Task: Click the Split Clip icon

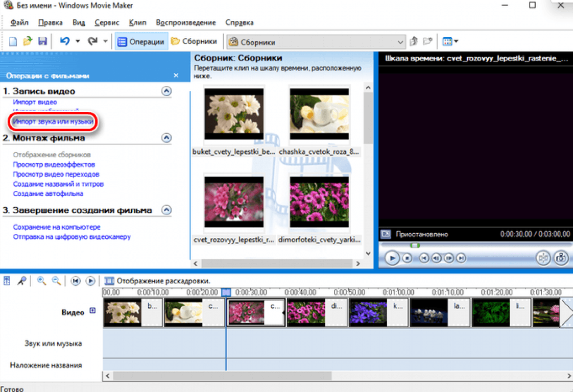Action: 543,258
